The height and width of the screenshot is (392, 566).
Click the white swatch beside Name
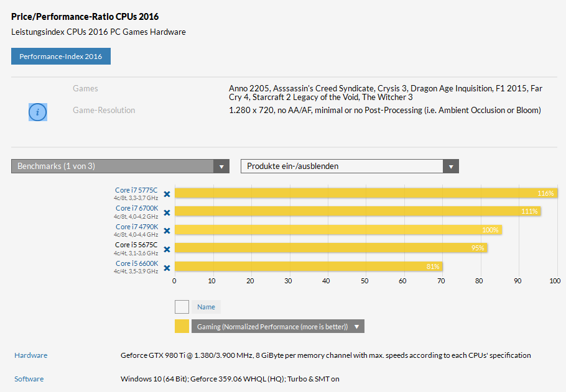182,307
